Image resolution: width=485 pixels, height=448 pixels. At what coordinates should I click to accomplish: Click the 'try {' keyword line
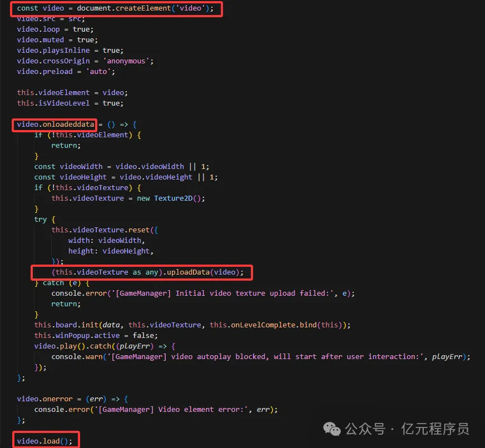[x=45, y=220]
